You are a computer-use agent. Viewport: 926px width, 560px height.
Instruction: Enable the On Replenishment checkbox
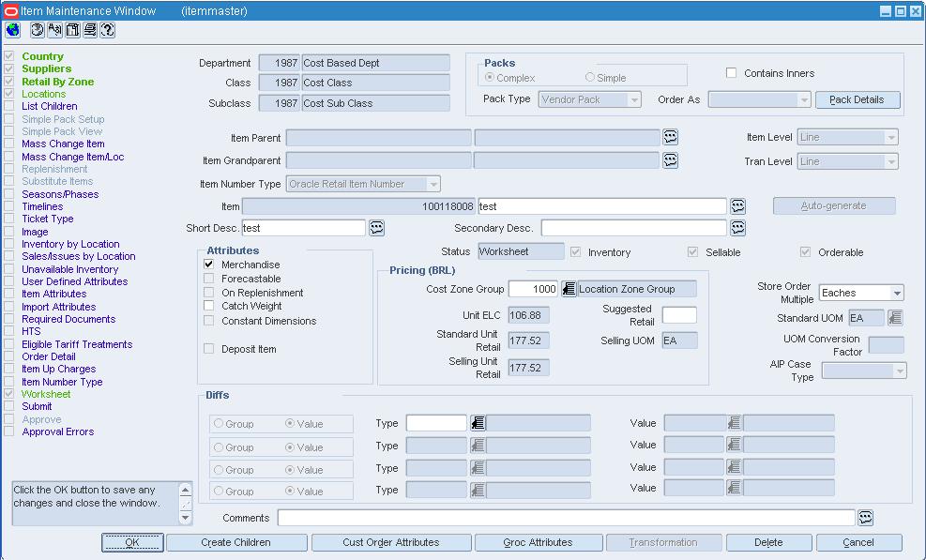pyautogui.click(x=208, y=293)
